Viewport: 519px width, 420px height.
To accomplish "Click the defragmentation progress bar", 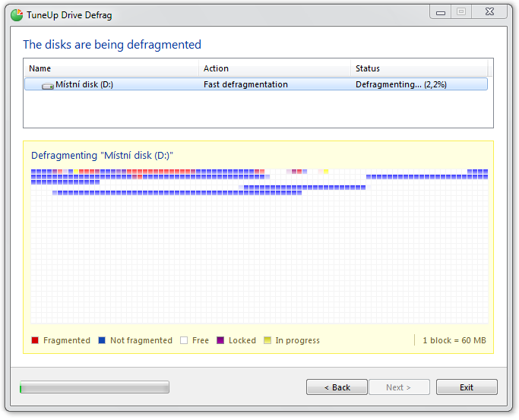I will (x=95, y=387).
